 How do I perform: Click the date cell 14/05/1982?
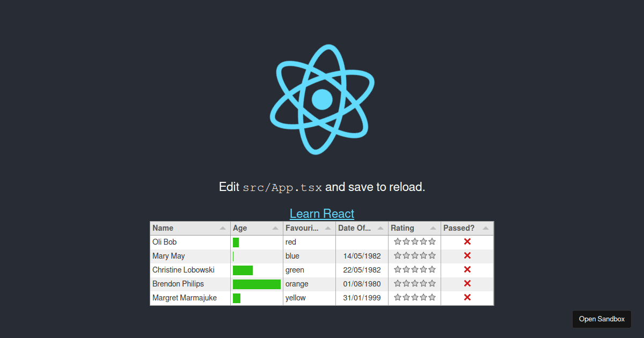coord(362,256)
